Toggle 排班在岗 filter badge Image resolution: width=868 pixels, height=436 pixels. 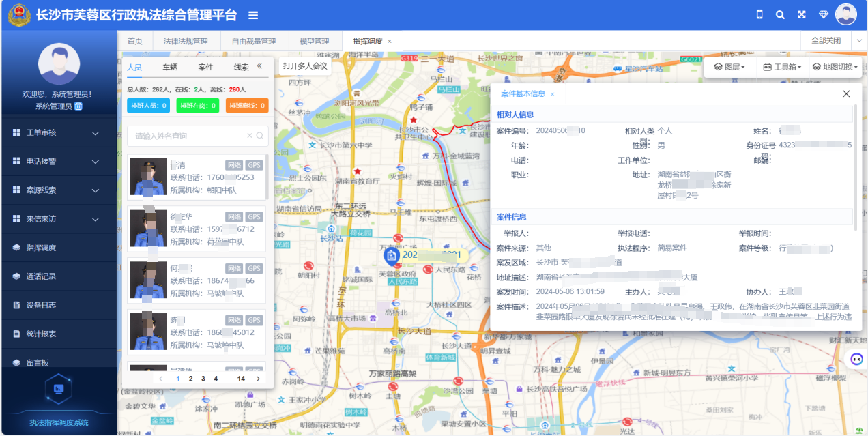coord(197,106)
